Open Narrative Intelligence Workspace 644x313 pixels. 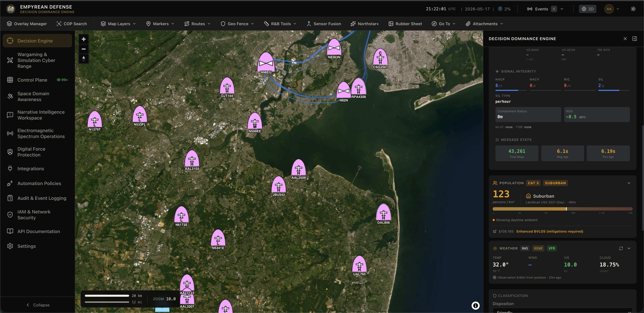pyautogui.click(x=37, y=115)
